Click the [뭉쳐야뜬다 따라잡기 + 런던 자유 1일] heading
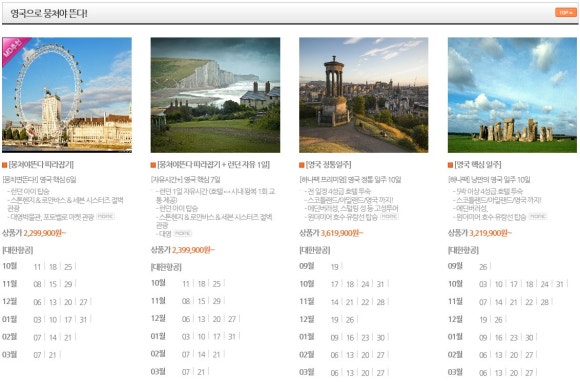The height and width of the screenshot is (382, 580). point(213,165)
